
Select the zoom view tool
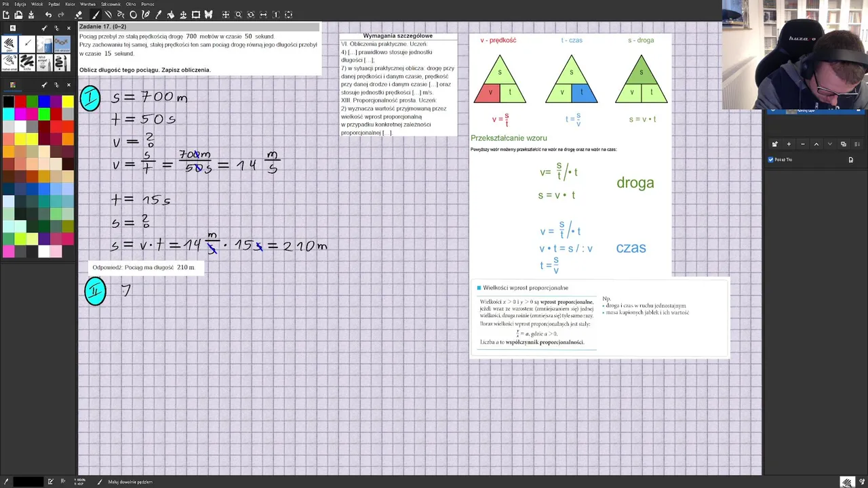point(238,15)
